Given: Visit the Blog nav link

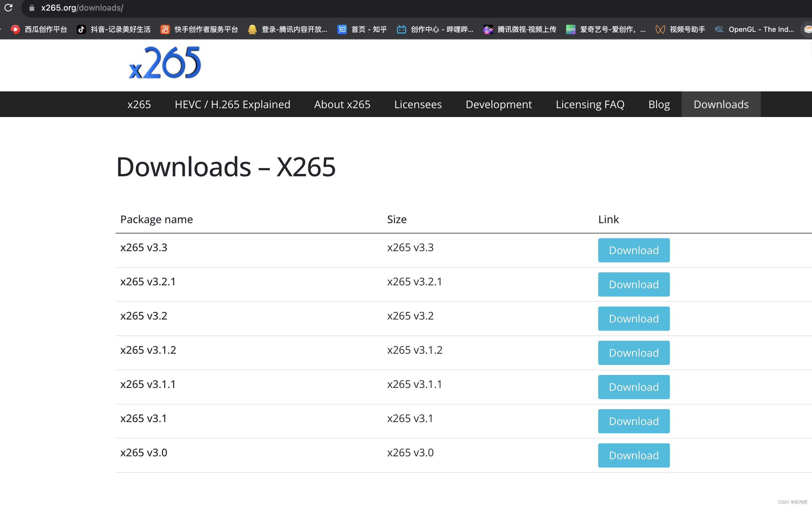Looking at the screenshot, I should [659, 104].
